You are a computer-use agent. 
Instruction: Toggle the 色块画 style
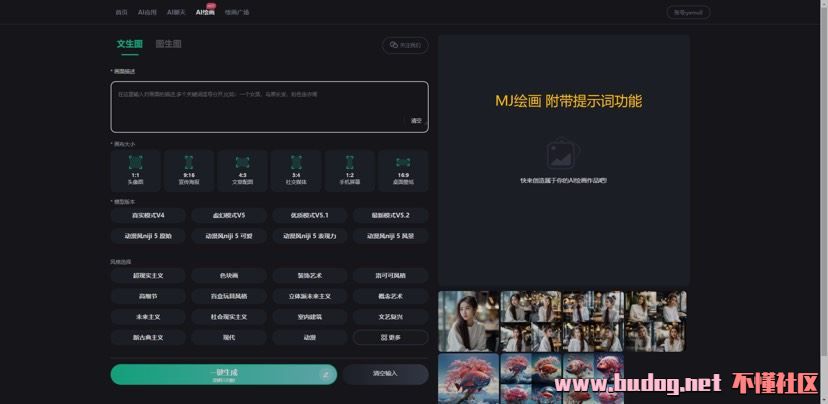tap(229, 276)
